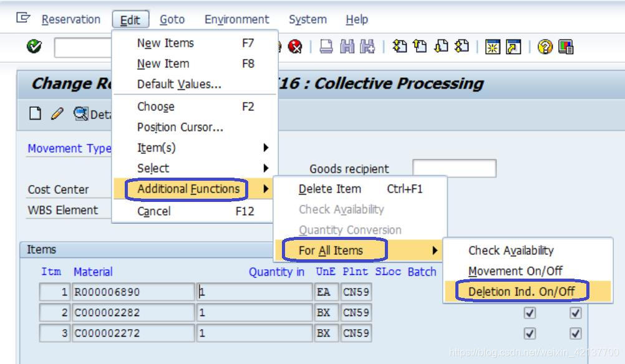The width and height of the screenshot is (625, 364).
Task: Click the Movement Type label
Action: [x=69, y=148]
